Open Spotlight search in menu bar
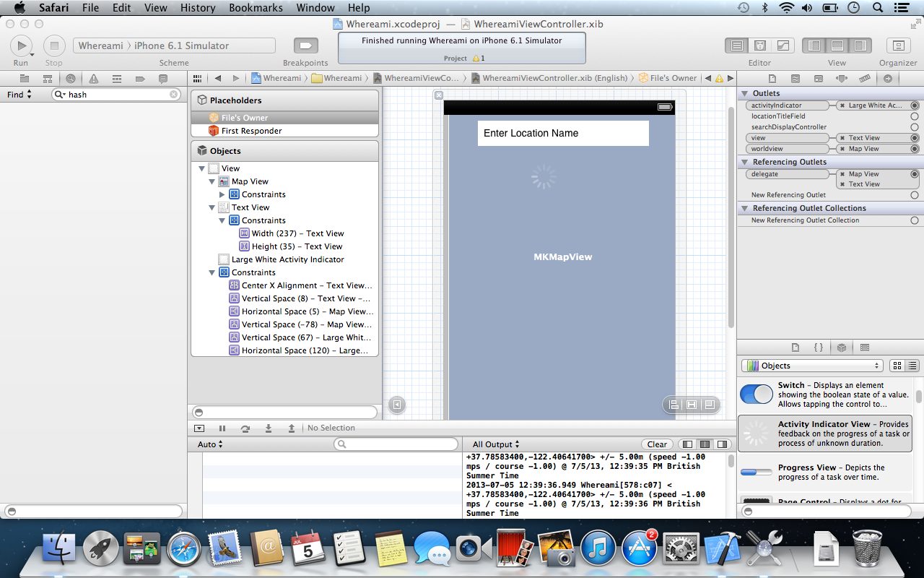This screenshot has height=578, width=924. coord(877,8)
